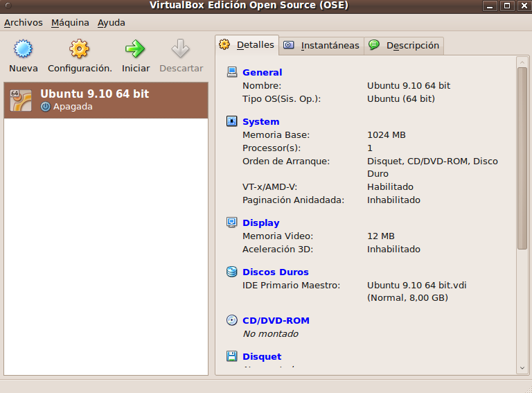Click the Iniciar button label

point(136,68)
